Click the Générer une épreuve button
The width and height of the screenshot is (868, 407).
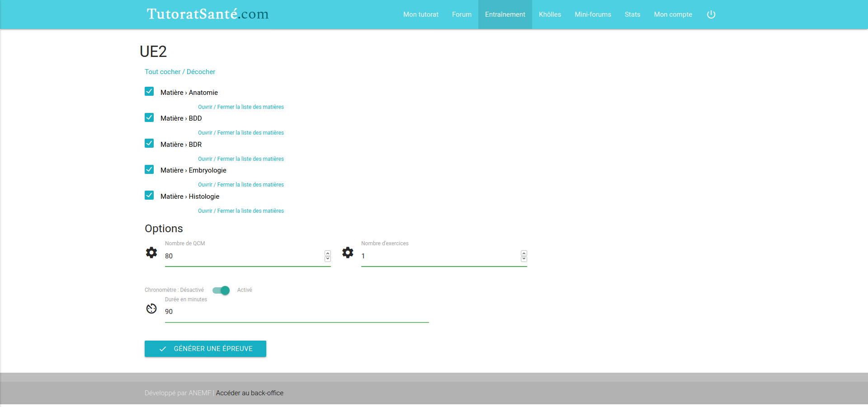205,349
